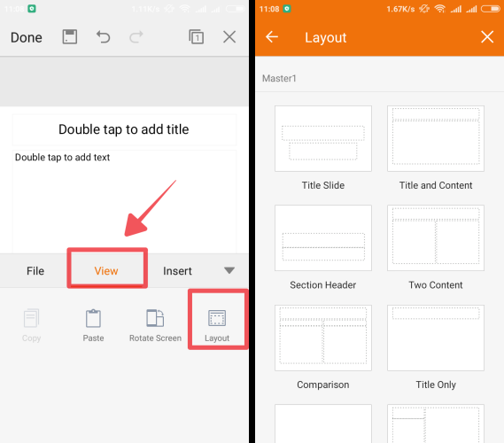The image size is (504, 443).
Task: Open the slide pages icon
Action: (x=196, y=36)
